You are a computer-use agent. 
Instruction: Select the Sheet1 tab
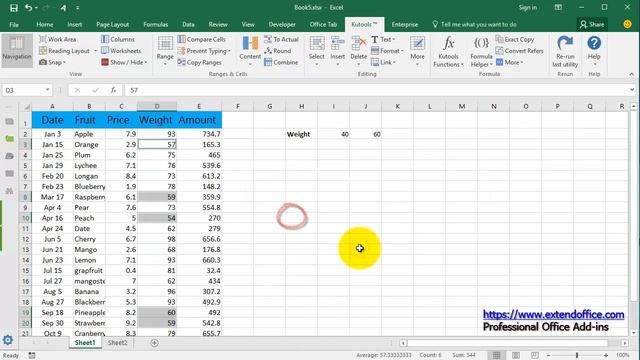pos(85,343)
